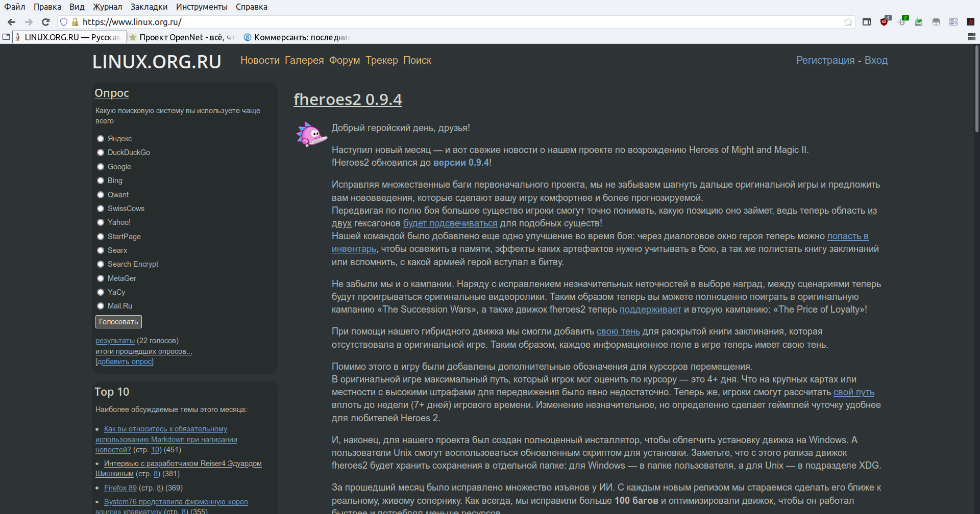Click the blue server-stack extension icon
The width and height of the screenshot is (980, 514).
coord(953,22)
